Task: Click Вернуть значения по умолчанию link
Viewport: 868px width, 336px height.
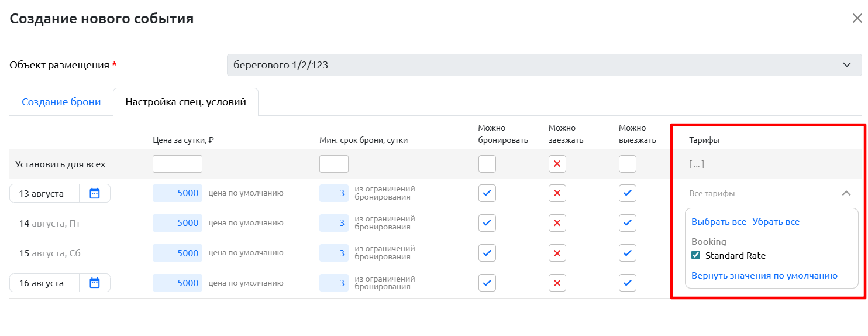Action: tap(764, 276)
